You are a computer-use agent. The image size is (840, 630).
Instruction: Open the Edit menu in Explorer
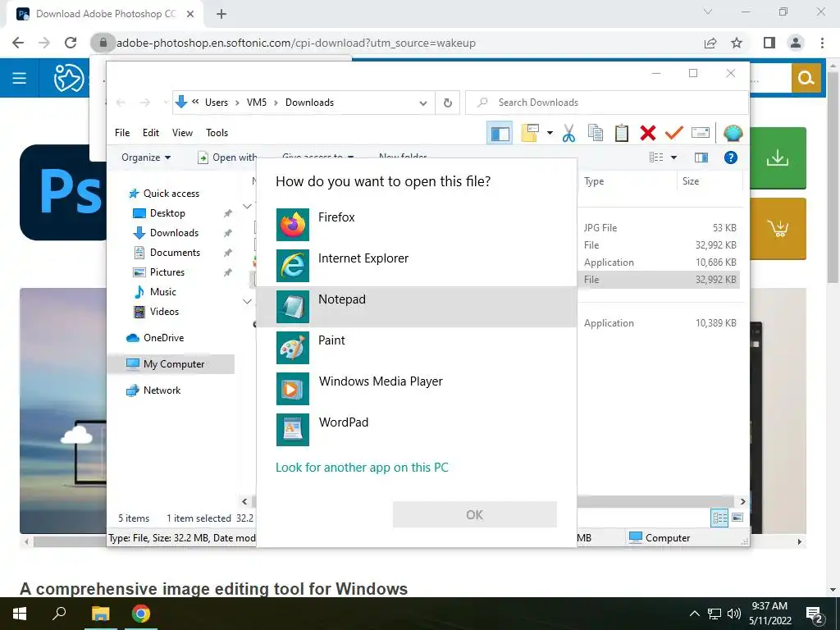click(151, 133)
